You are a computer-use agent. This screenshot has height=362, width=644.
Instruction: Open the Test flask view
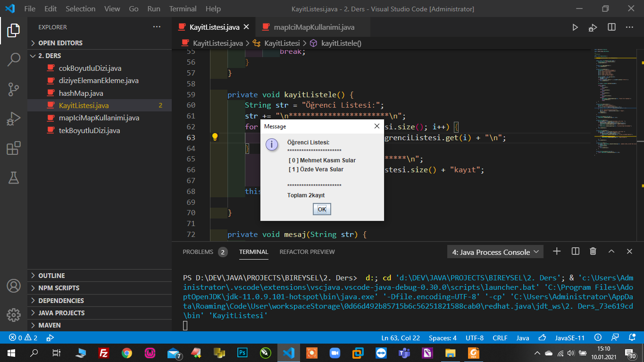coord(13,177)
